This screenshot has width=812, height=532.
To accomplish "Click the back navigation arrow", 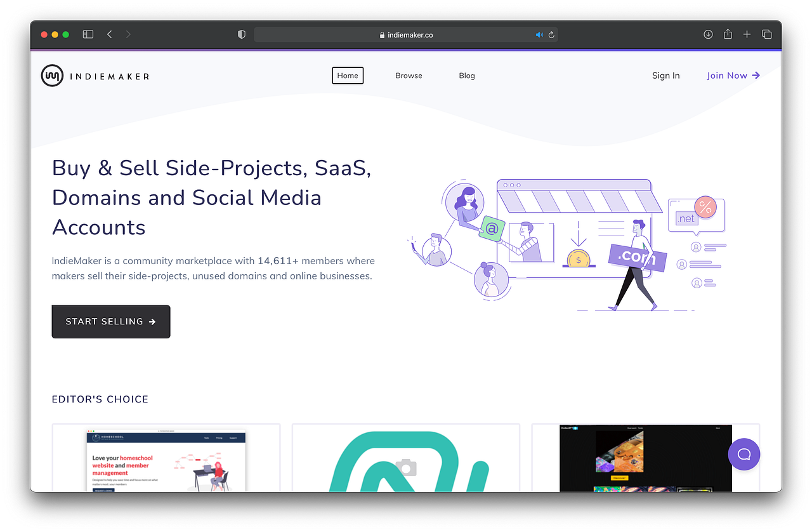I will (109, 34).
